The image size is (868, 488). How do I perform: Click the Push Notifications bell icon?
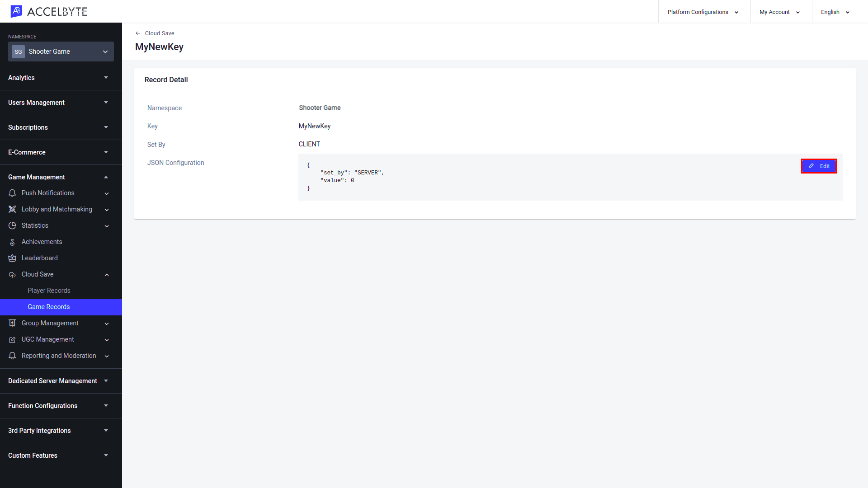click(12, 193)
